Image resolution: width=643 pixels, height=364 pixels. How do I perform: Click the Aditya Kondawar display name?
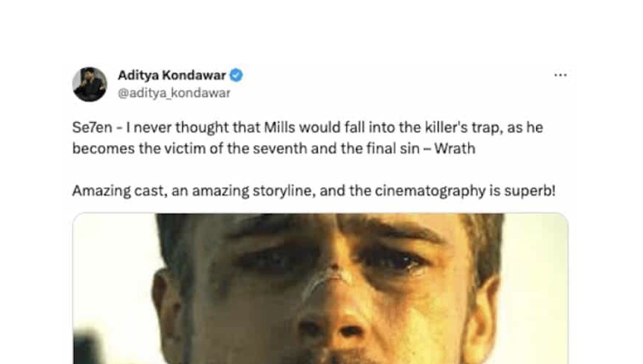[x=172, y=75]
